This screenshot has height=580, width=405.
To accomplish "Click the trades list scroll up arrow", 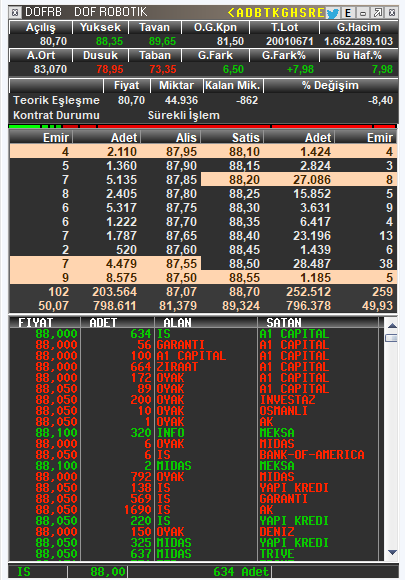I will [x=392, y=326].
